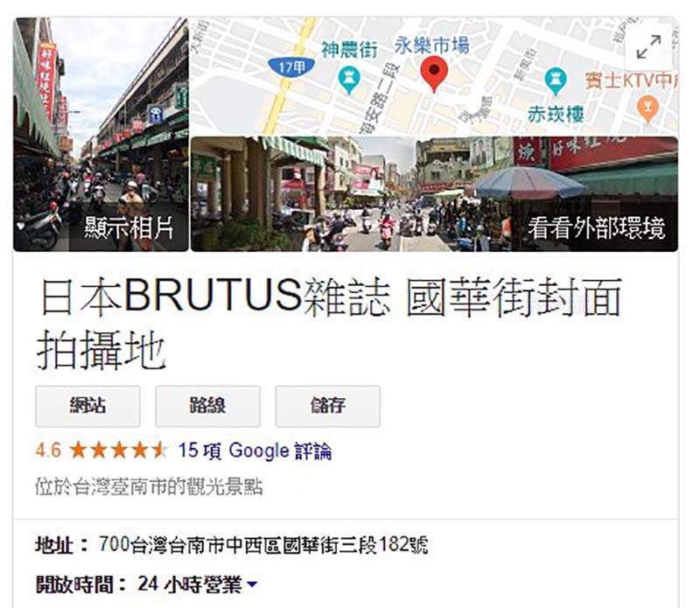Click the 17甲 highway shield icon
Screen dimensions: 700x608
point(291,67)
